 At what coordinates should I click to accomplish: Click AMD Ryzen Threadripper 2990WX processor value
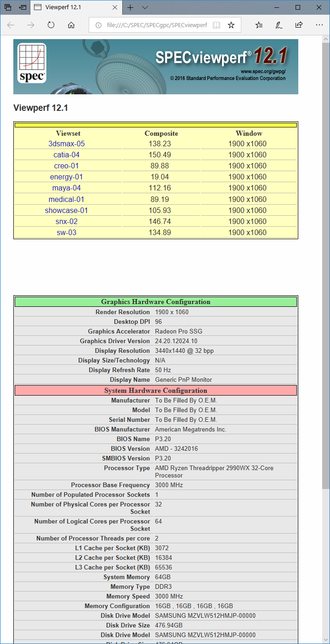(x=214, y=471)
